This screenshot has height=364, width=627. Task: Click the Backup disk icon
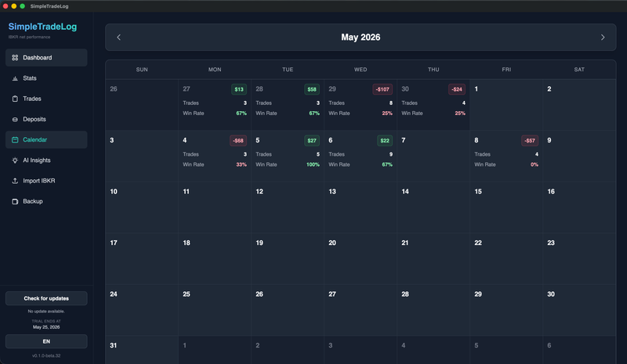tap(15, 201)
